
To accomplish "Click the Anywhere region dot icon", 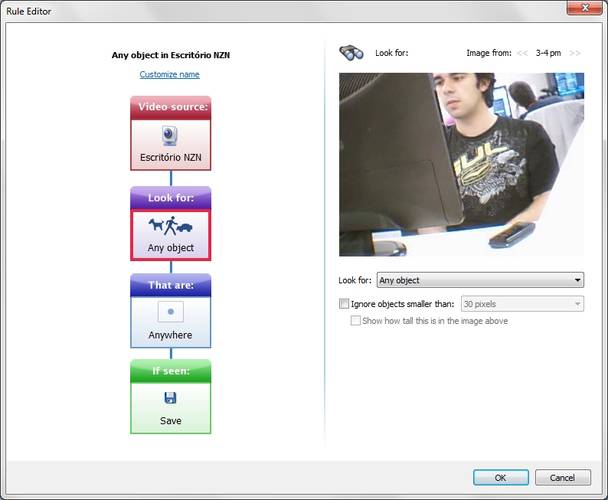I will (x=171, y=312).
